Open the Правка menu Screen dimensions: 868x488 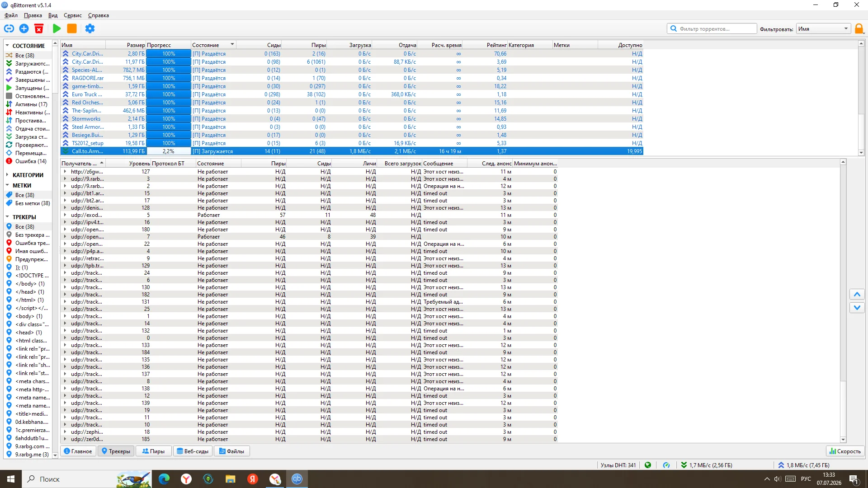[33, 15]
